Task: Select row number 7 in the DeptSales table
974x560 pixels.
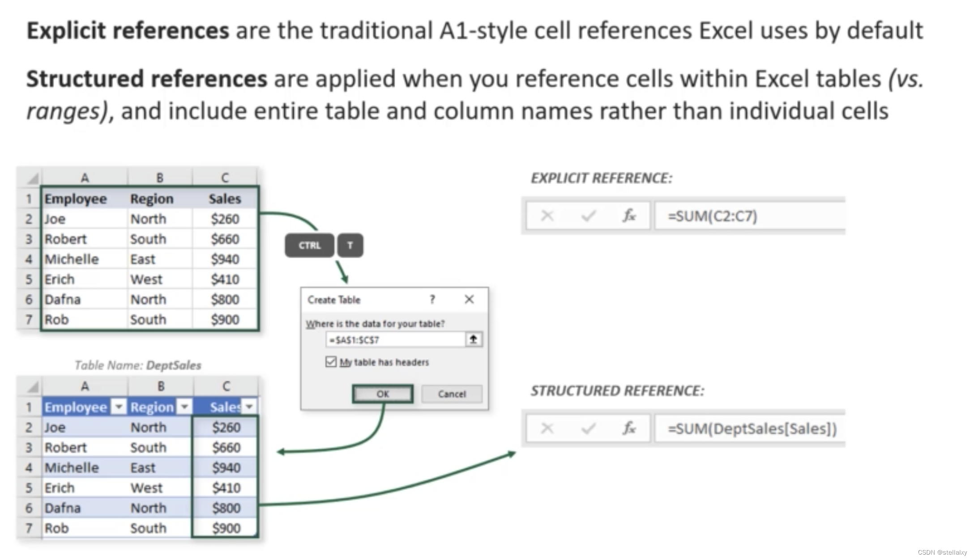Action: point(29,528)
